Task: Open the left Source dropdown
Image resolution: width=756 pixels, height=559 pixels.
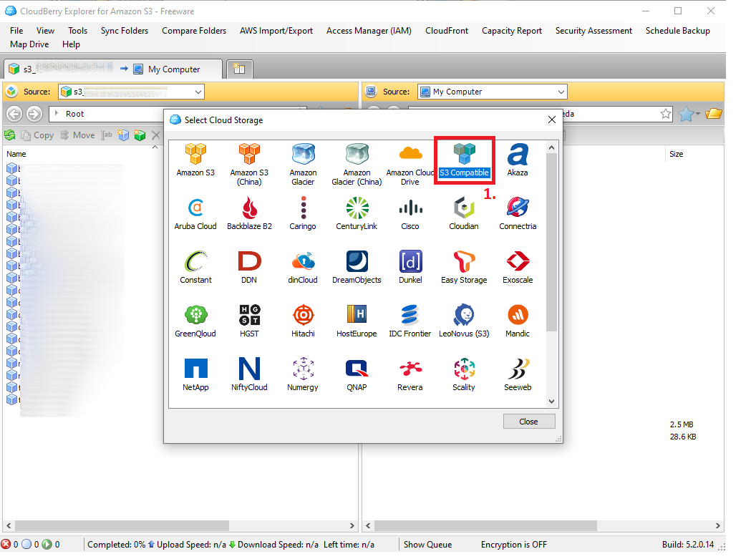Action: [x=198, y=92]
